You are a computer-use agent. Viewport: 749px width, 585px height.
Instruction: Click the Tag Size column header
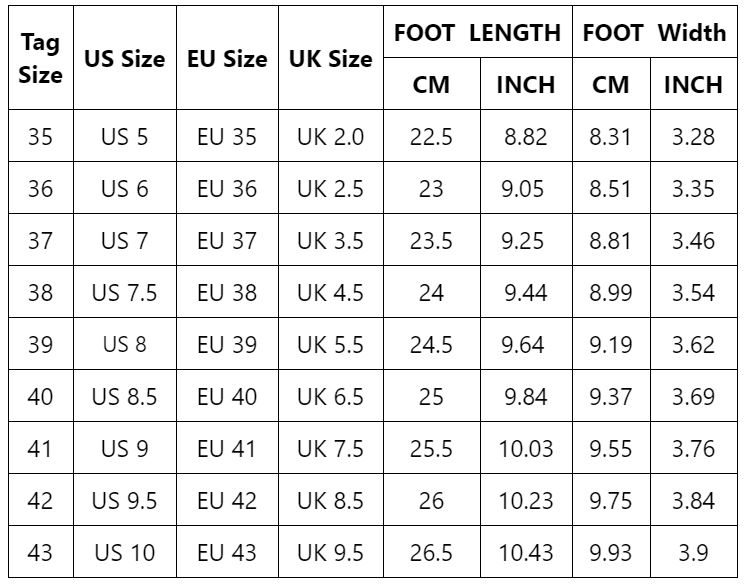[x=40, y=58]
